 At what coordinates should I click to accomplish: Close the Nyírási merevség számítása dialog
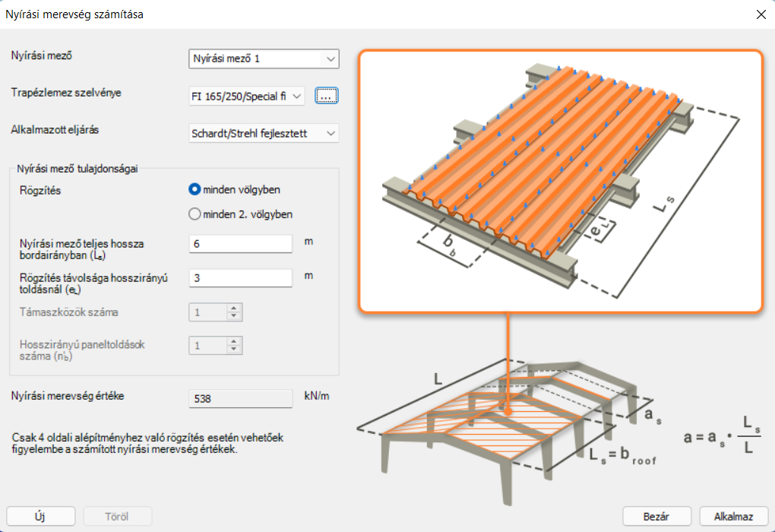pos(761,14)
